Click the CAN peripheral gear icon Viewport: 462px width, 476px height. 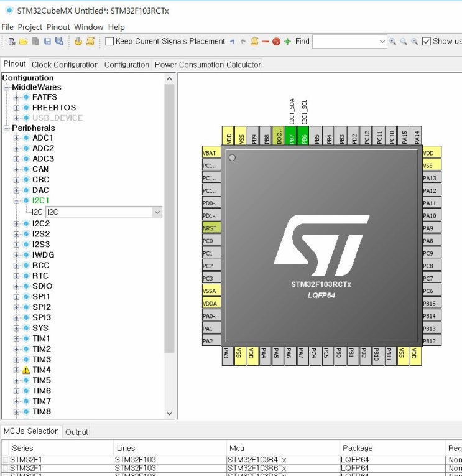(x=26, y=169)
